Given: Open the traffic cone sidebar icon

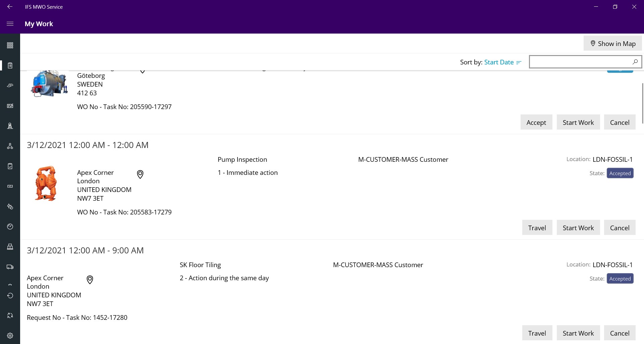Looking at the screenshot, I should pyautogui.click(x=10, y=126).
